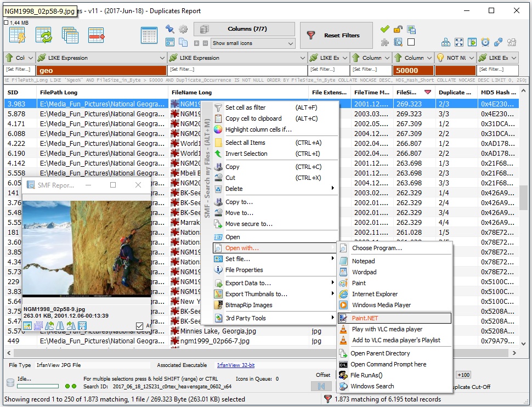532x407 pixels.
Task: Toggle the empty checkbox beside the notebook icon
Action: (x=411, y=42)
